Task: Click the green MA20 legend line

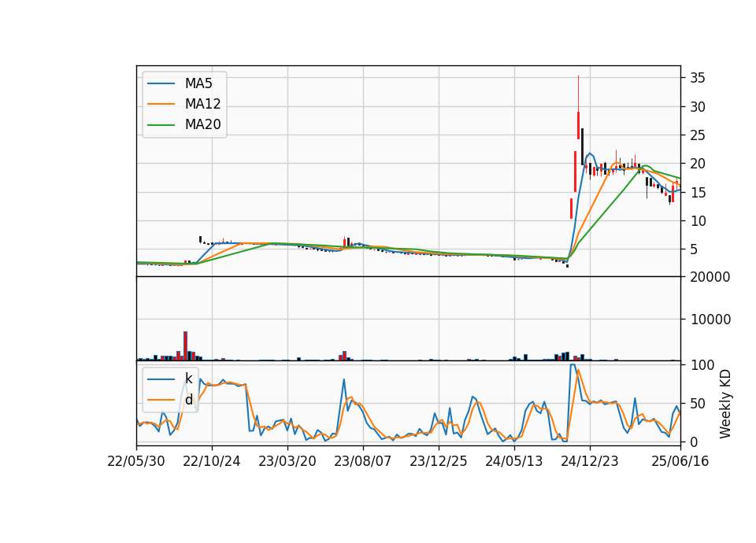Action: tap(161, 125)
